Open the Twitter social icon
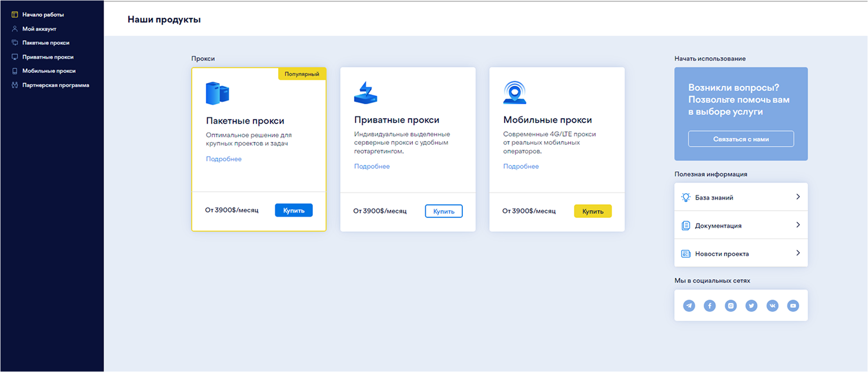The height and width of the screenshot is (372, 868). click(751, 305)
